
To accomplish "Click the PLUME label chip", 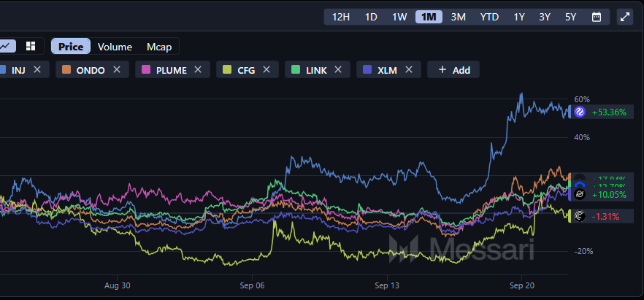I will click(x=172, y=70).
